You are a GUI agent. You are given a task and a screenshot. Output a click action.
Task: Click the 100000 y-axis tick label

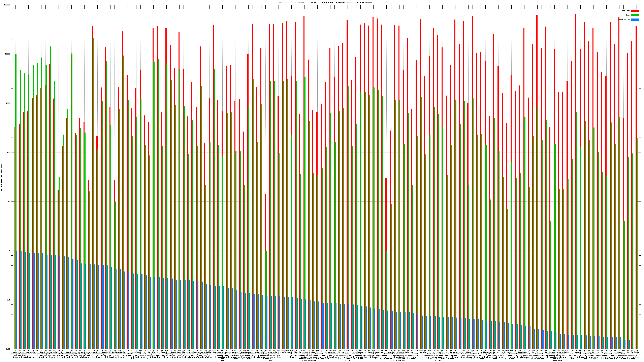coord(7,5)
